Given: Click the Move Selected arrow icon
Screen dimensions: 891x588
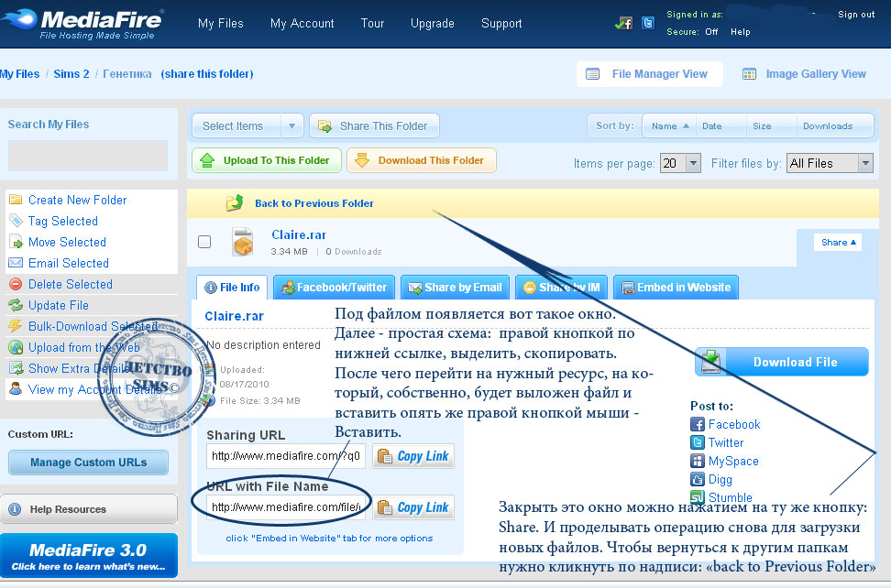Looking at the screenshot, I should (16, 242).
